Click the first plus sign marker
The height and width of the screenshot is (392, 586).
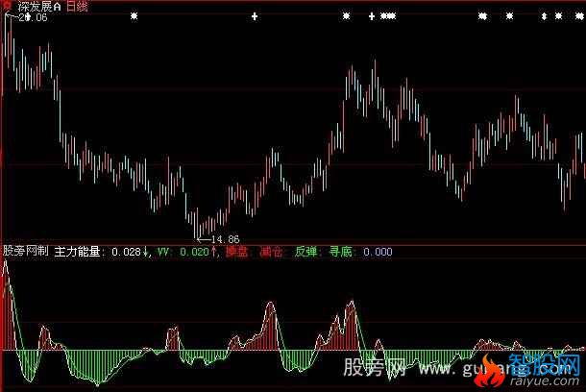[255, 16]
